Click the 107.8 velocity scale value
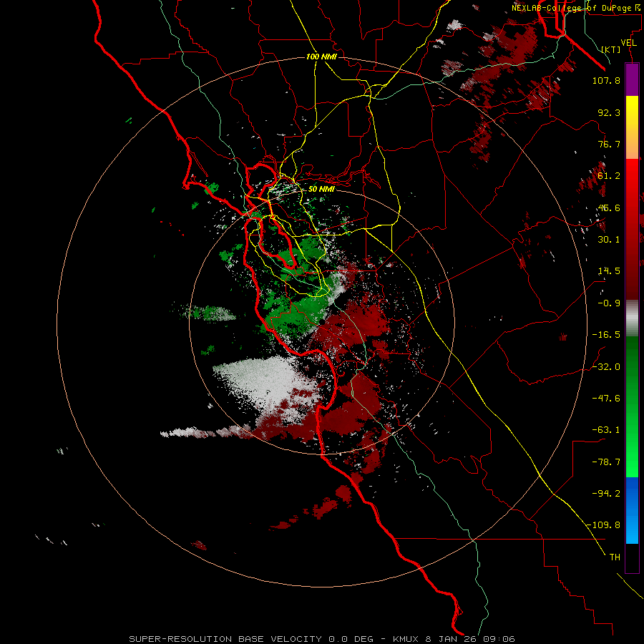 606,80
